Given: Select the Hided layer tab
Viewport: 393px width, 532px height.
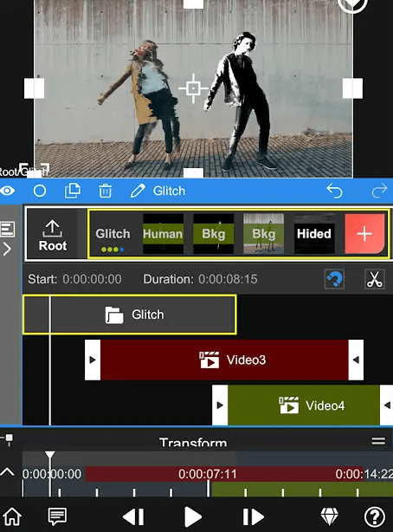Looking at the screenshot, I should (x=314, y=234).
